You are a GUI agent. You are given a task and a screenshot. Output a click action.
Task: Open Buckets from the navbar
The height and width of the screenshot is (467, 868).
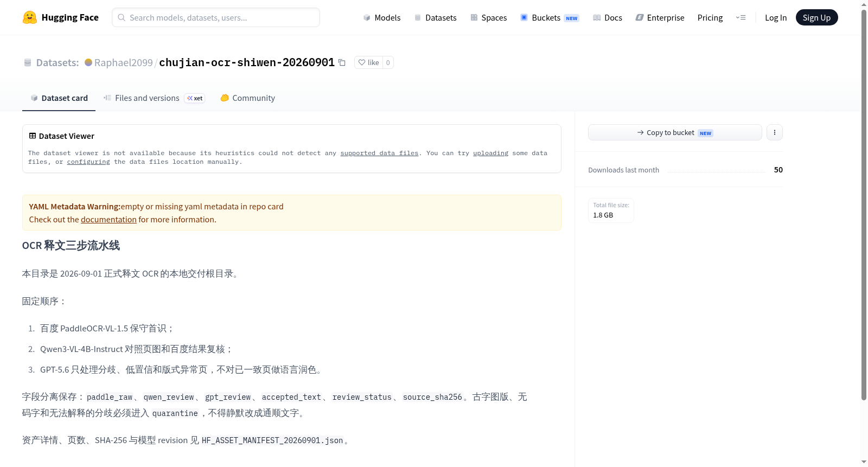point(550,17)
